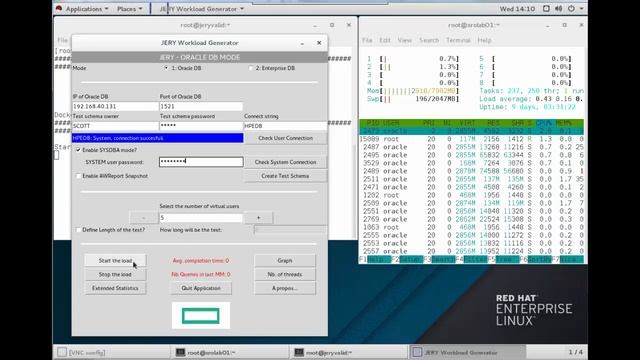Screen dimensions: 640x360
Task: Click the Wed 14:10 clock
Action: [x=517, y=9]
